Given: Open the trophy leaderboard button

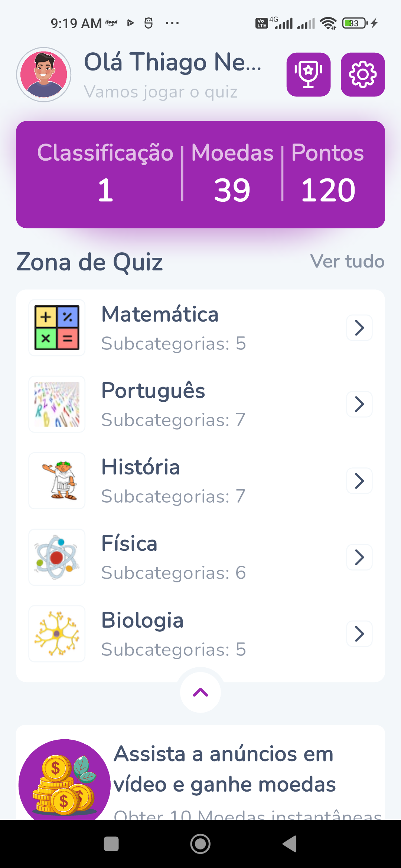Looking at the screenshot, I should click(308, 75).
